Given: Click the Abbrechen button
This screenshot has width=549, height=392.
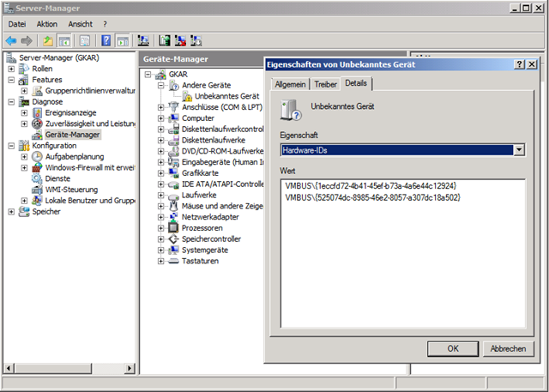Looking at the screenshot, I should pyautogui.click(x=508, y=348).
